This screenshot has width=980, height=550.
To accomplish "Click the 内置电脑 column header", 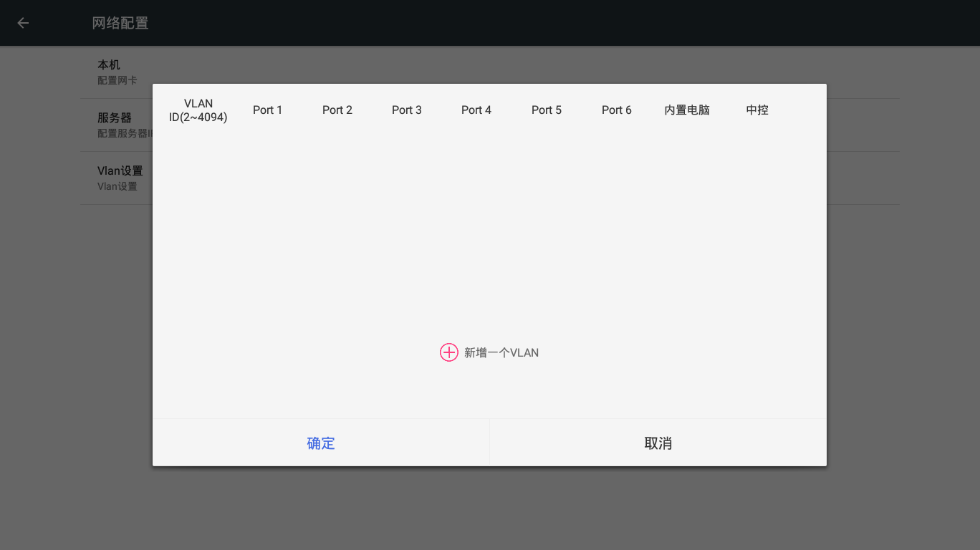I will pyautogui.click(x=687, y=110).
